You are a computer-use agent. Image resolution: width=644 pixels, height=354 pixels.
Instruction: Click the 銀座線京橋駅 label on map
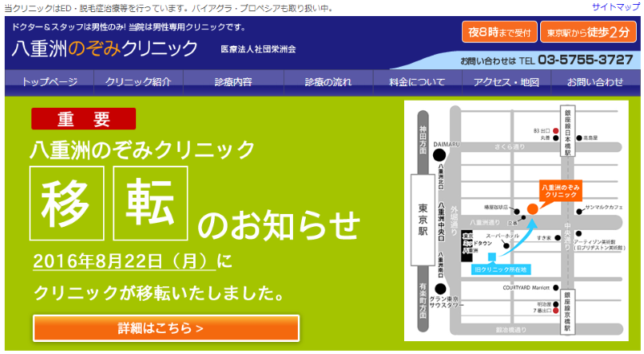click(x=568, y=311)
